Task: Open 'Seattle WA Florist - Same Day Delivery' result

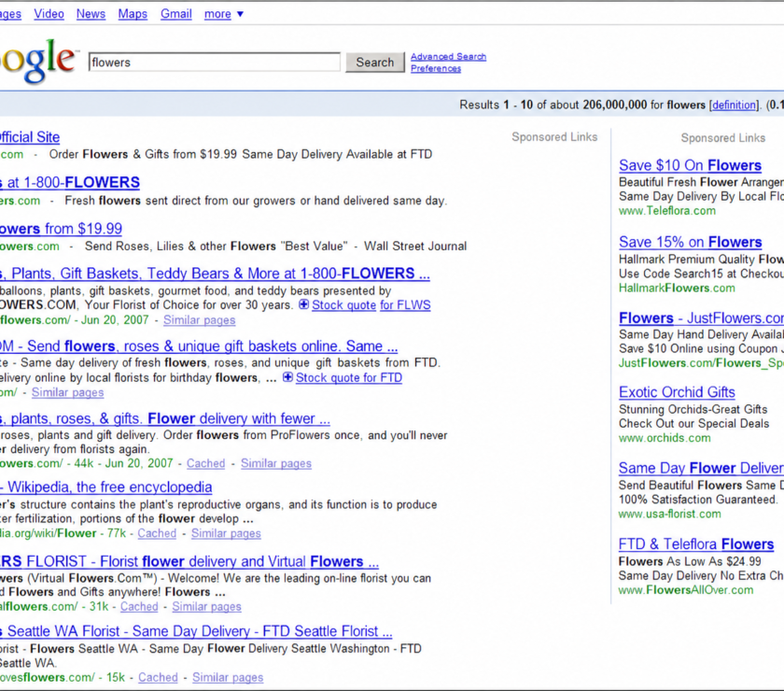Action: pyautogui.click(x=196, y=631)
